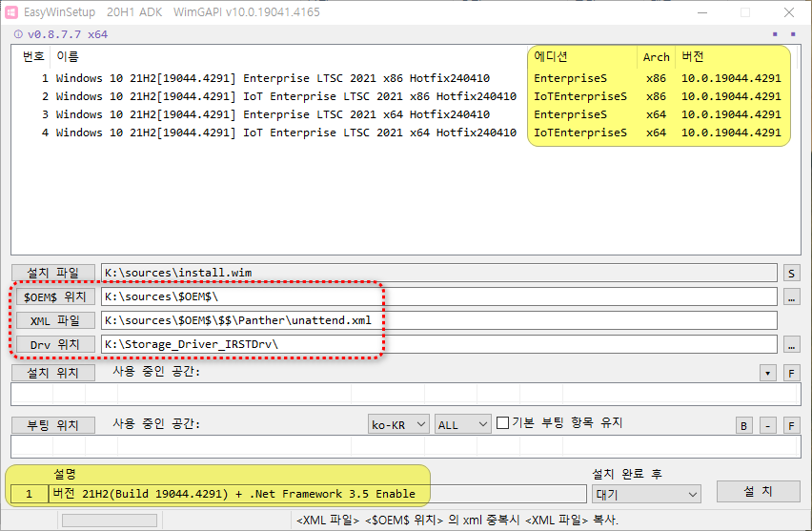Screen dimensions: 812x531
Task: Toggle the 기본 부팅 항목 유지 checkbox
Action: pos(502,422)
